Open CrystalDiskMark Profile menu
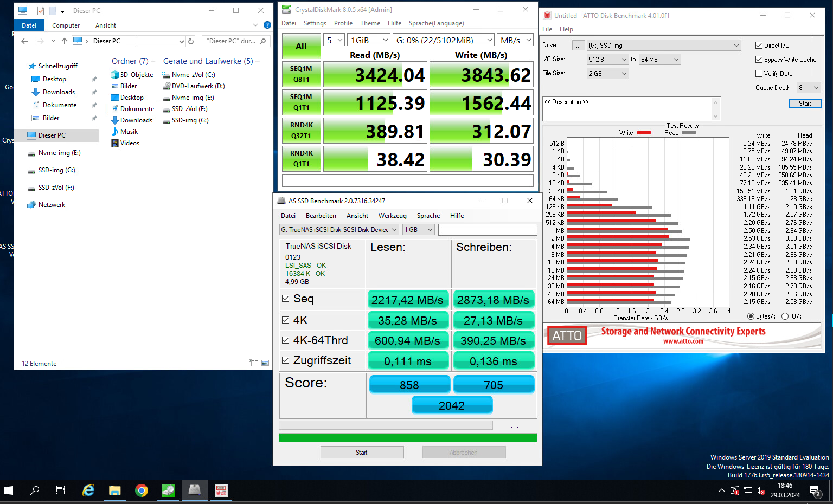Screen dimensions: 833x504 click(x=343, y=23)
